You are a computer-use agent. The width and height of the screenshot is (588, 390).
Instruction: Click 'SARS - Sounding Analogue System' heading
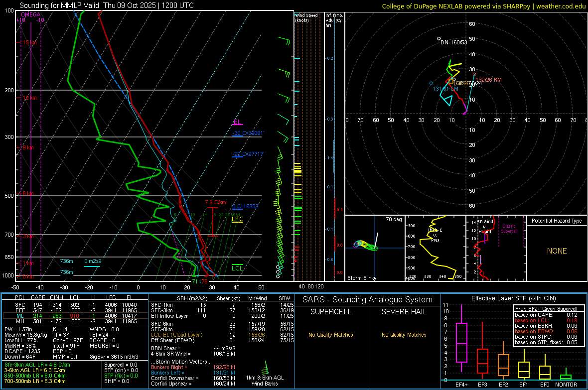[x=368, y=300]
